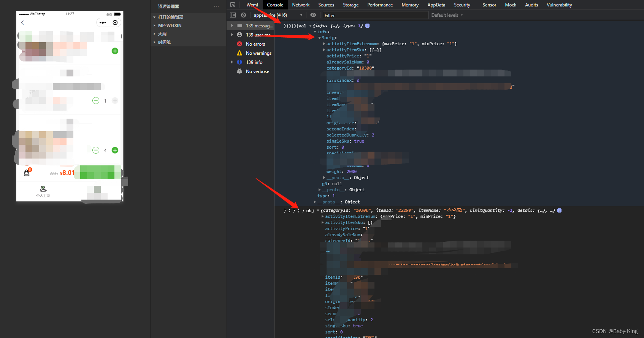644x338 pixels.
Task: Open the mini program capsule menu dots
Action: (103, 23)
